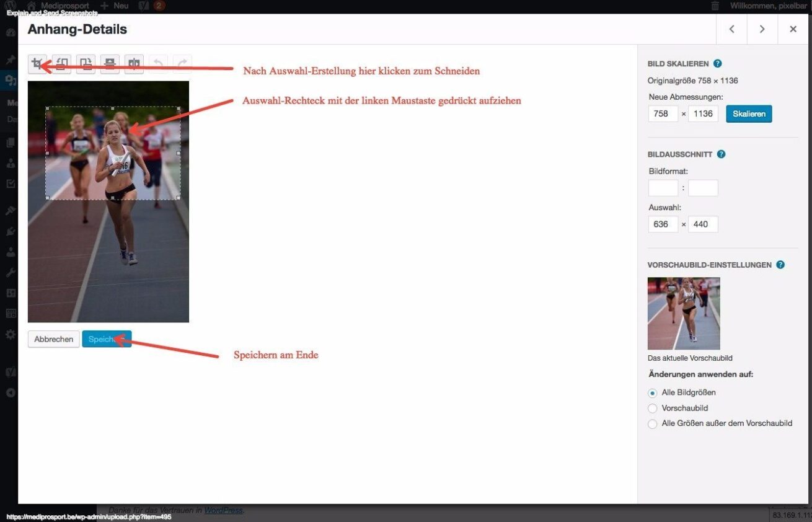Click the Skalieren button
This screenshot has width=812, height=522.
749,114
